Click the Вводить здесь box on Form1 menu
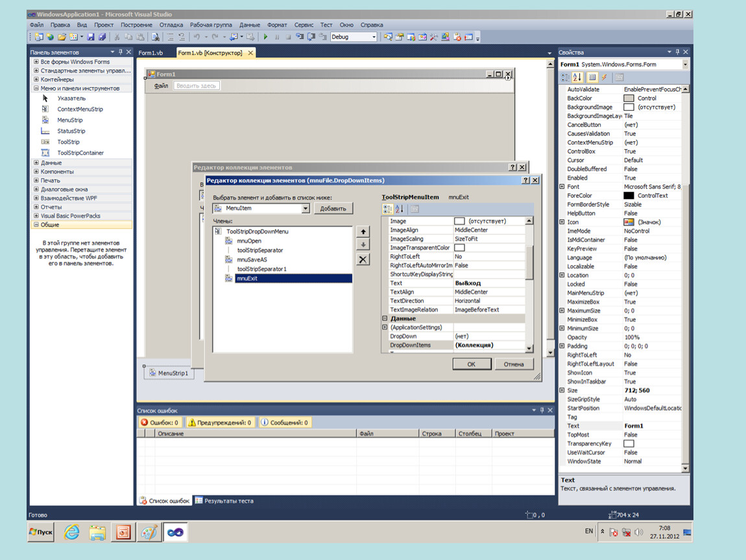The width and height of the screenshot is (746, 560). (197, 86)
